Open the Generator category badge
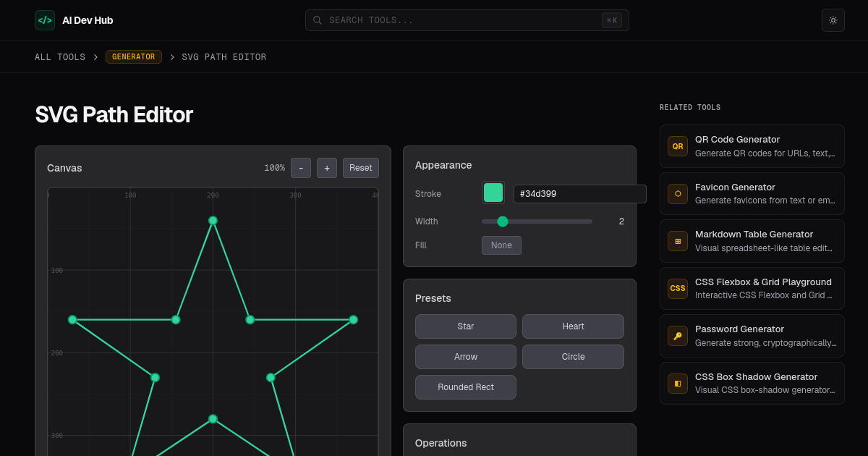The width and height of the screenshot is (868, 456). coord(134,57)
